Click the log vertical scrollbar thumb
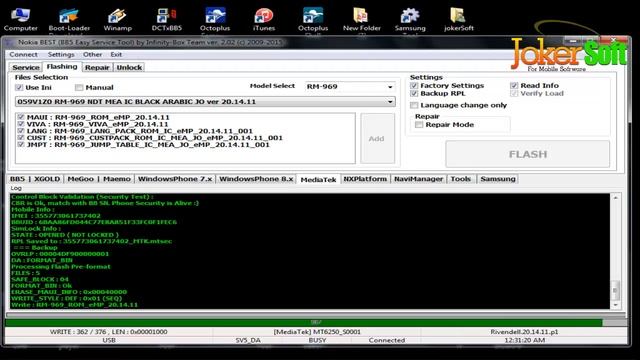The image size is (640, 360). pyautogui.click(x=616, y=290)
